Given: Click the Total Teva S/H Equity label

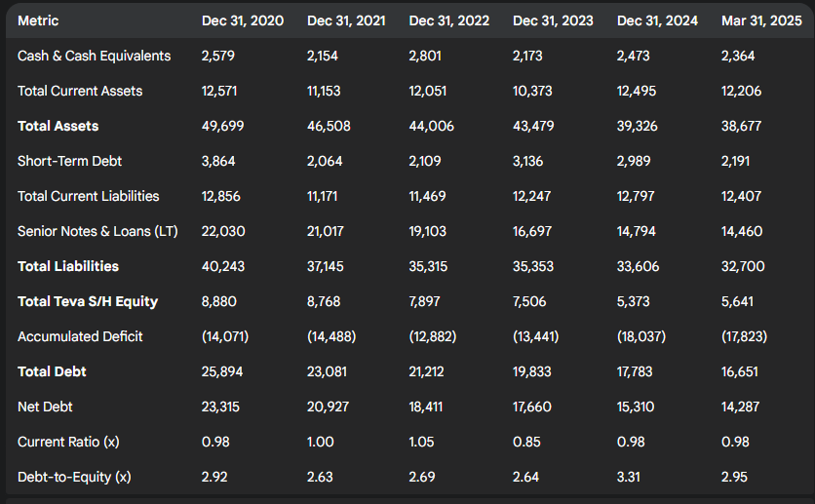Looking at the screenshot, I should (88, 301).
